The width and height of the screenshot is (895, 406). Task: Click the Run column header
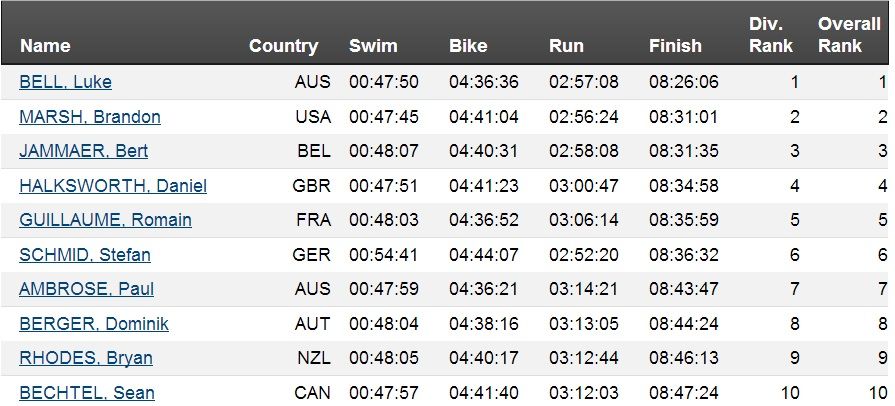(566, 46)
